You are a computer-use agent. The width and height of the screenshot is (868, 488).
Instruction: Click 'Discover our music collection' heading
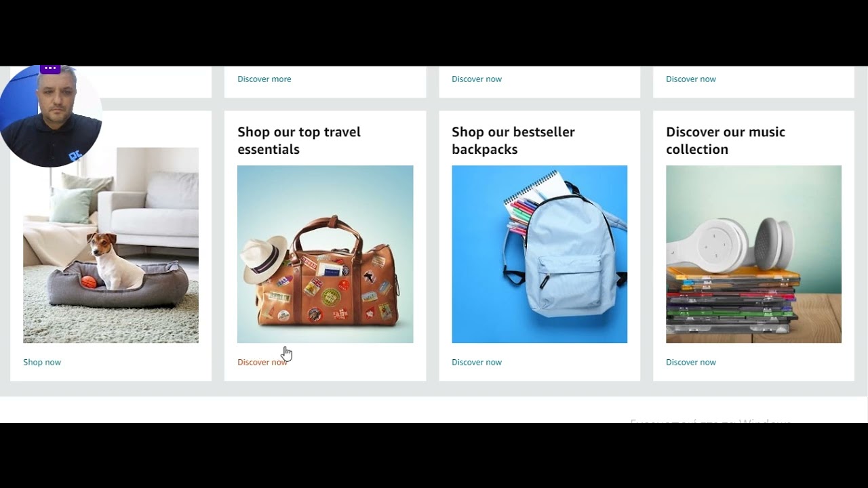[x=726, y=141]
